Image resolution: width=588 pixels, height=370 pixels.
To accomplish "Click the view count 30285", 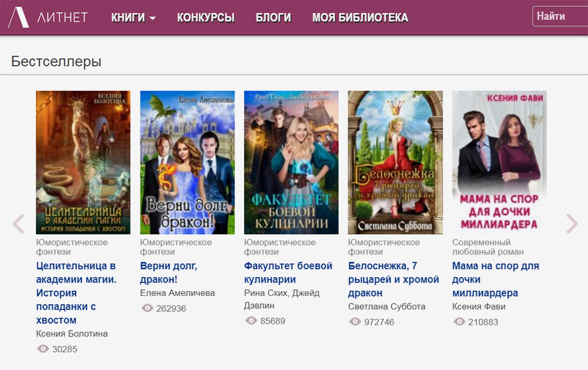I will point(65,349).
